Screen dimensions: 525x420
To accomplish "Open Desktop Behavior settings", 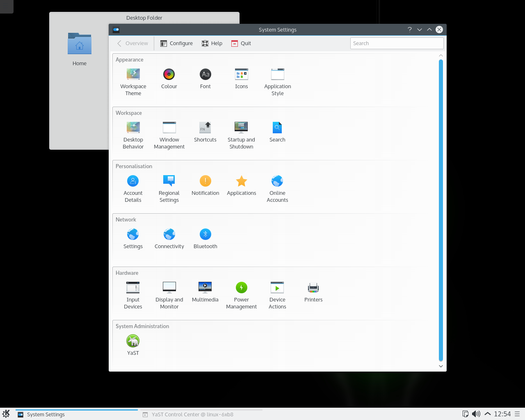I will (x=133, y=135).
